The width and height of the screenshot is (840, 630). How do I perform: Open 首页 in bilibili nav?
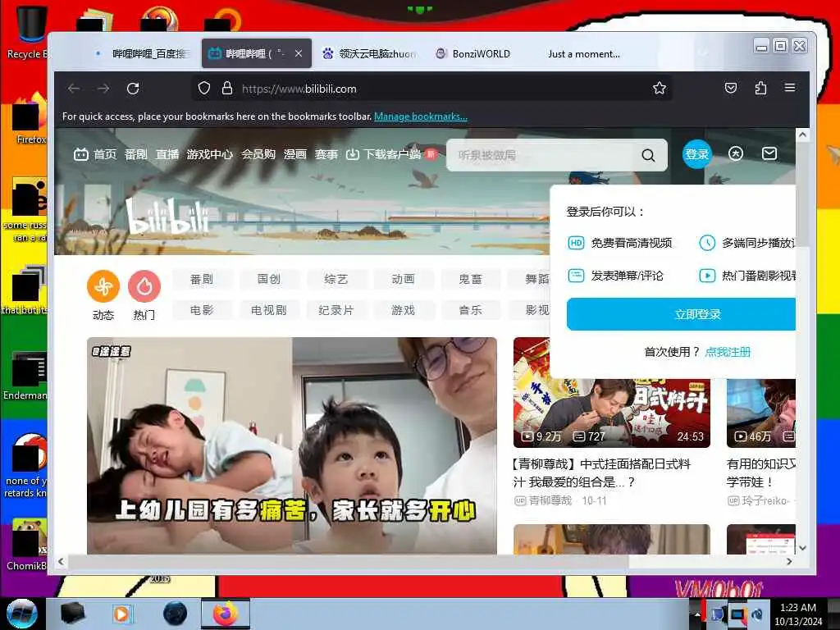pyautogui.click(x=105, y=155)
